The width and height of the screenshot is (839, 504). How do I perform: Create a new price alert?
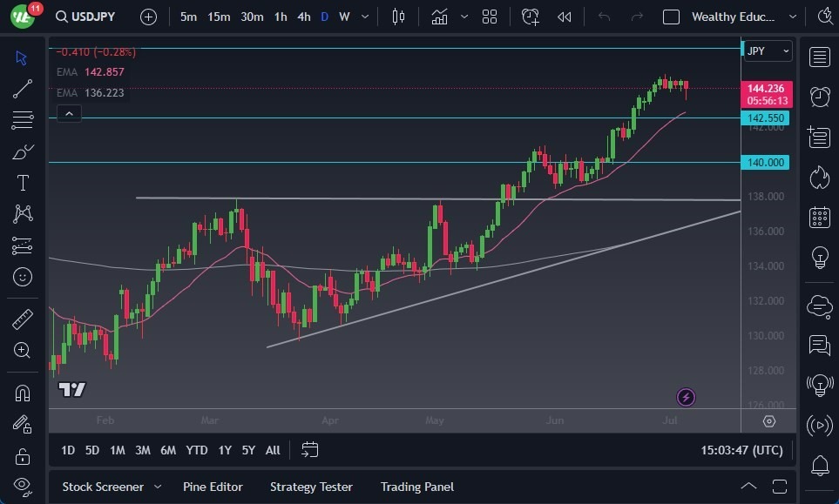coord(531,17)
